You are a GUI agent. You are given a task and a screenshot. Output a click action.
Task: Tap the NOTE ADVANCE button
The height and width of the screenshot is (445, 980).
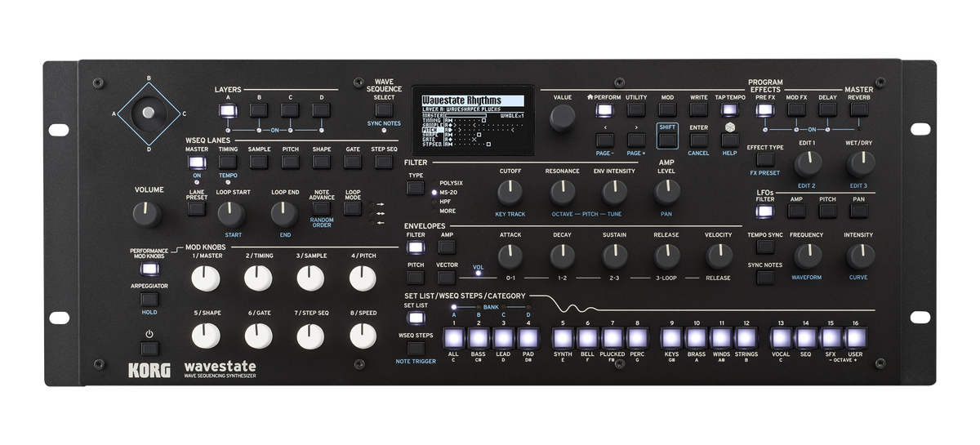pyautogui.click(x=321, y=208)
